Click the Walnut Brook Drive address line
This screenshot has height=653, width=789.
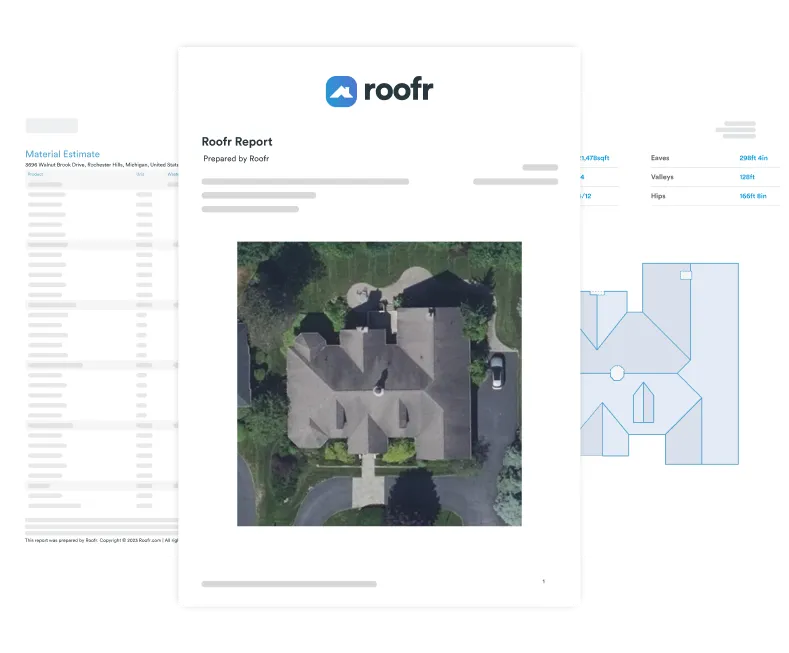tap(102, 165)
